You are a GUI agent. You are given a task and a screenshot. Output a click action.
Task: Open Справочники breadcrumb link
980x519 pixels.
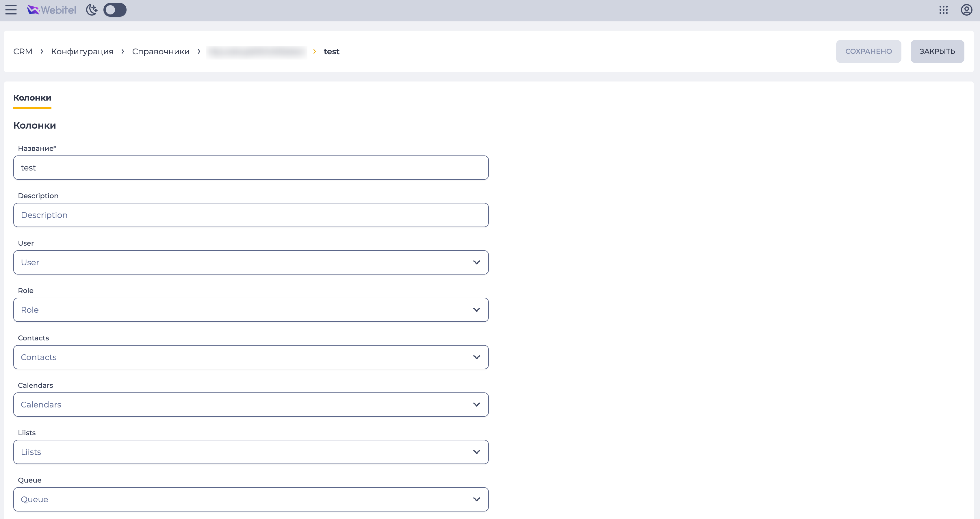(x=161, y=51)
